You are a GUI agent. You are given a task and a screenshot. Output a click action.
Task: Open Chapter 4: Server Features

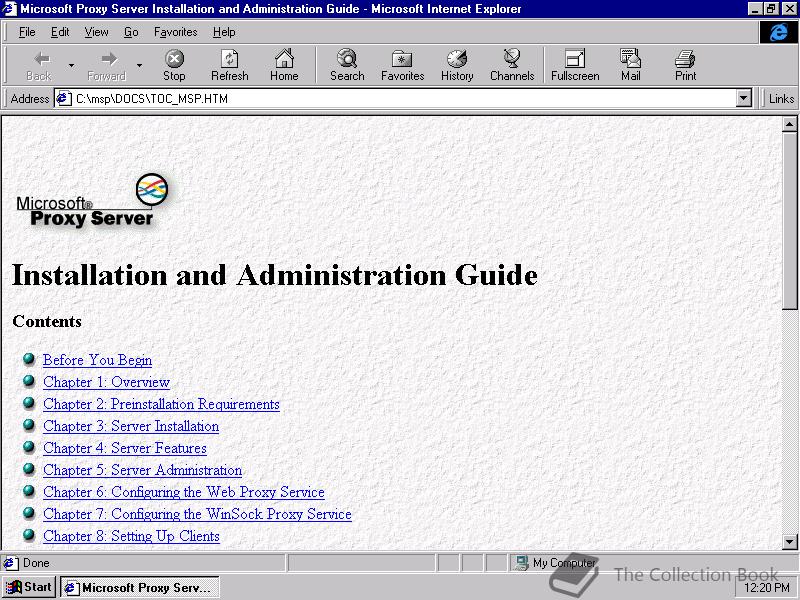click(x=124, y=448)
